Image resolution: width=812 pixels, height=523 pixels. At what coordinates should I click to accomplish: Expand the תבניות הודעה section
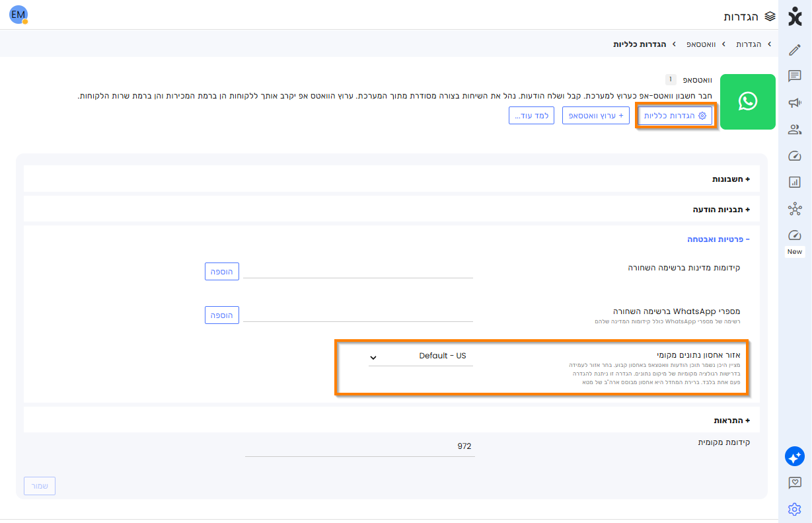[x=391, y=210]
